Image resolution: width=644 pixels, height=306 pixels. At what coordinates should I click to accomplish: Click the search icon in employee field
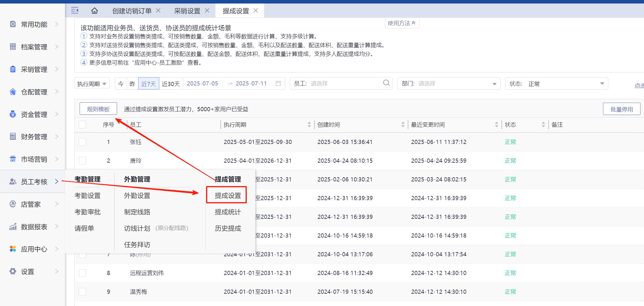point(386,83)
